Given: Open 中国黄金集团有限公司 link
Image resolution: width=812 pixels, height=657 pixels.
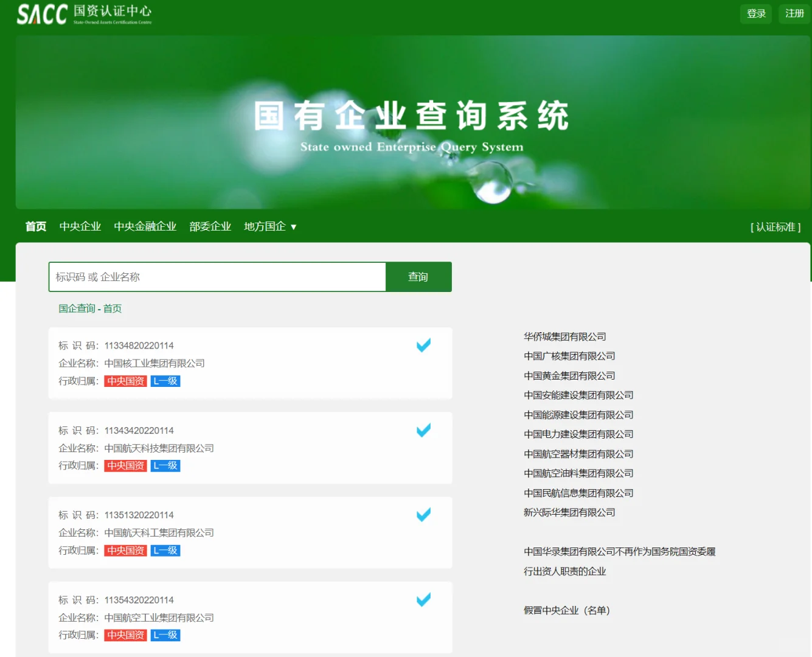Looking at the screenshot, I should (x=569, y=375).
